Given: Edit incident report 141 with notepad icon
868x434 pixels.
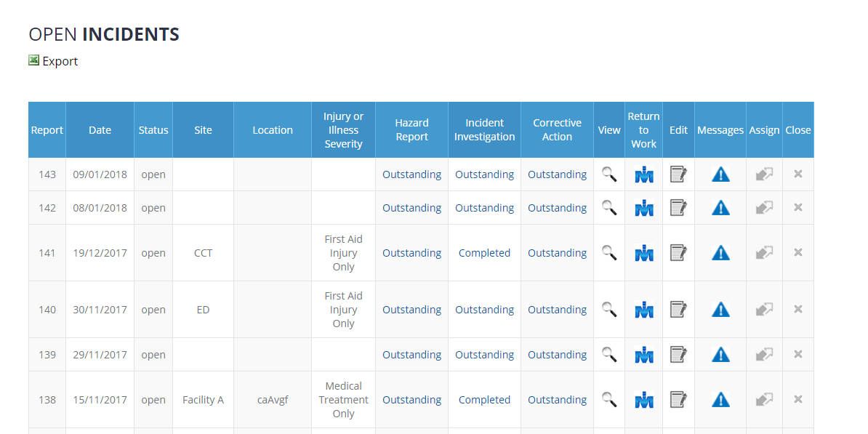Looking at the screenshot, I should tap(678, 252).
